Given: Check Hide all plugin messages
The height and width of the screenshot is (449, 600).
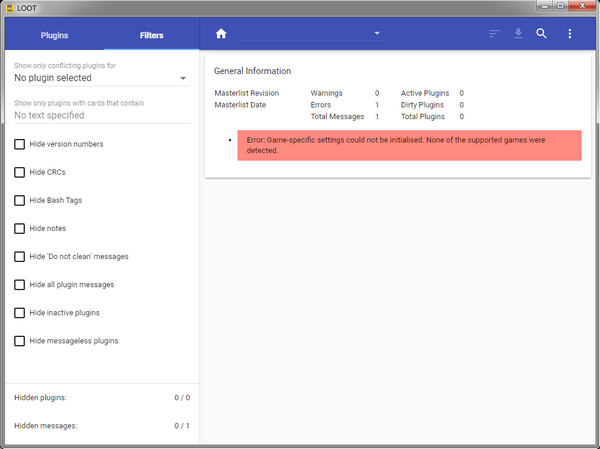Looking at the screenshot, I should tap(20, 284).
